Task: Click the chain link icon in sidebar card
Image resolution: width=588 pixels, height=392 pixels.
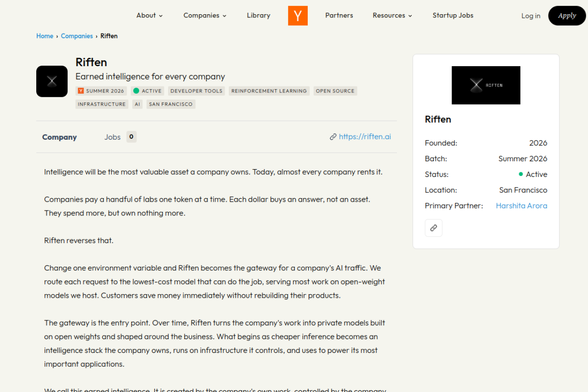Action: [x=434, y=228]
